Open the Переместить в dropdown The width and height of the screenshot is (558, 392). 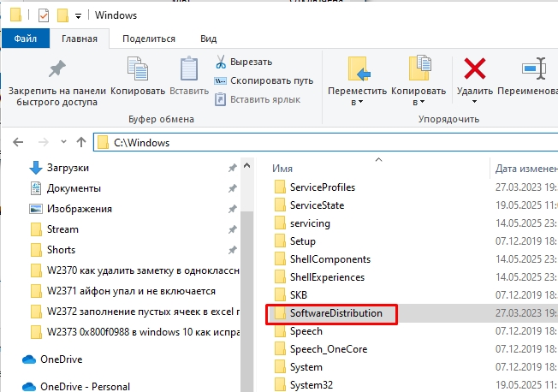point(357,81)
